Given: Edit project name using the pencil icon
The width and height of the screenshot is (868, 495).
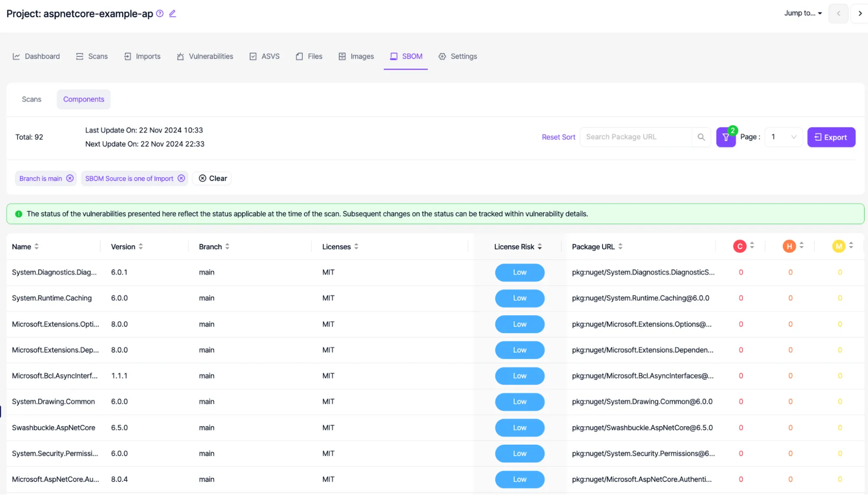Looking at the screenshot, I should point(172,13).
